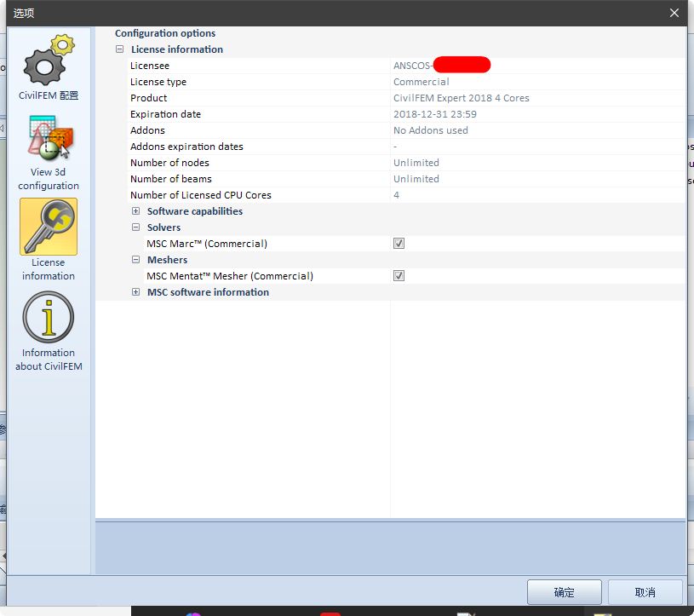The width and height of the screenshot is (694, 616).
Task: Click the 'No Addons used' value
Action: click(x=430, y=130)
